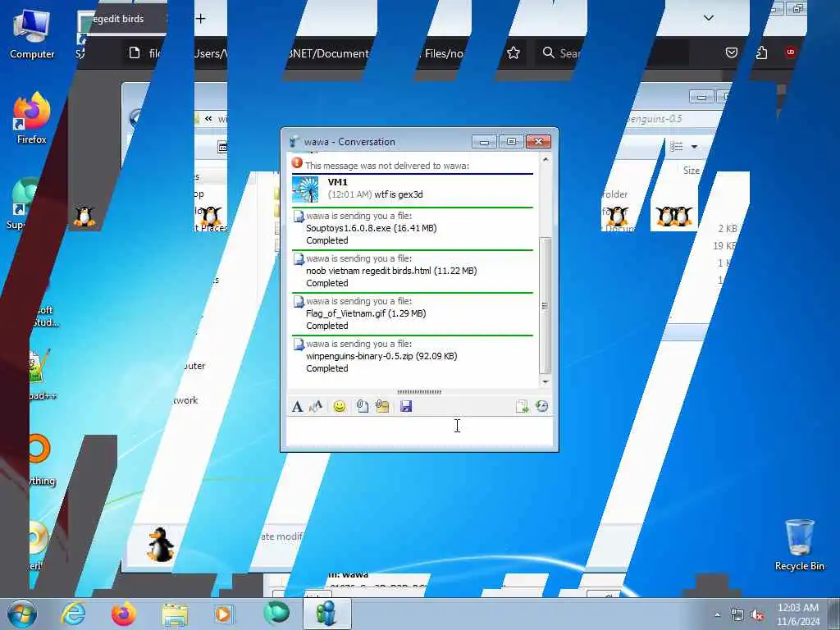Image resolution: width=840 pixels, height=630 pixels.
Task: Bookmark this page with the star icon
Action: [514, 52]
